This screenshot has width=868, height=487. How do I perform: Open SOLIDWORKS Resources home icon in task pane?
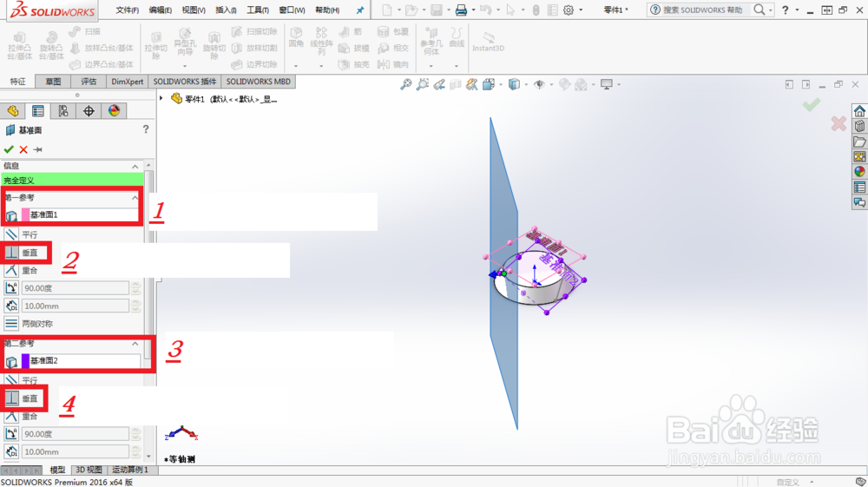pos(859,111)
